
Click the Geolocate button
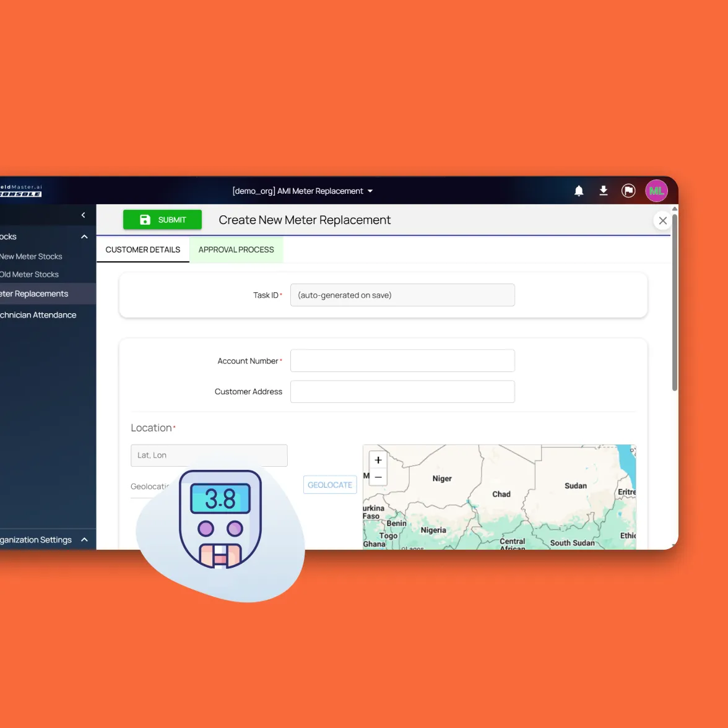[x=329, y=485]
